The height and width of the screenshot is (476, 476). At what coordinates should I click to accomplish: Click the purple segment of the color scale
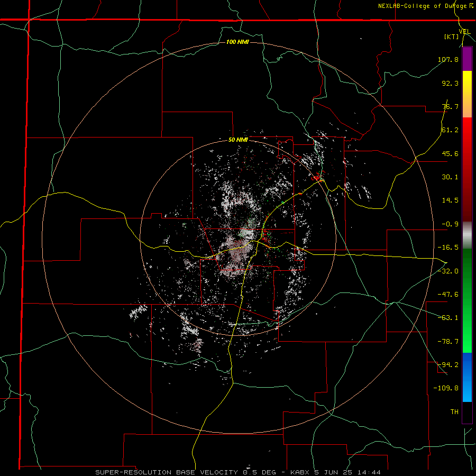[467, 59]
